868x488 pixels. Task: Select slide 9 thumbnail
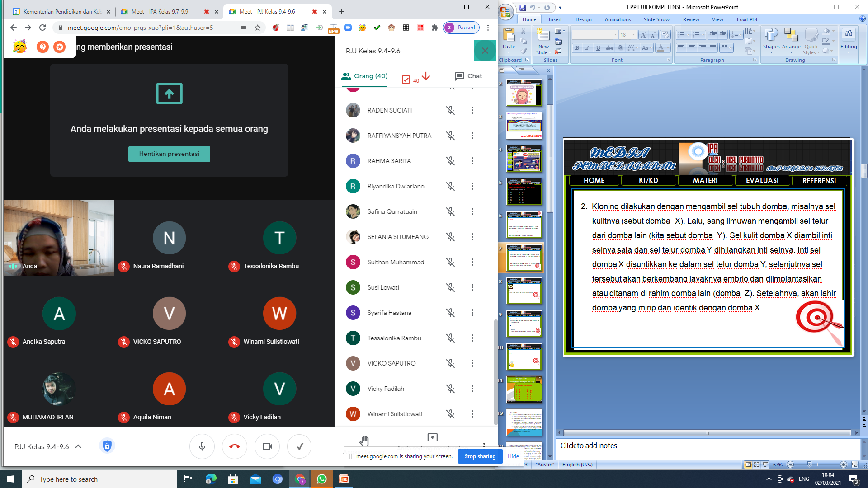tap(524, 324)
